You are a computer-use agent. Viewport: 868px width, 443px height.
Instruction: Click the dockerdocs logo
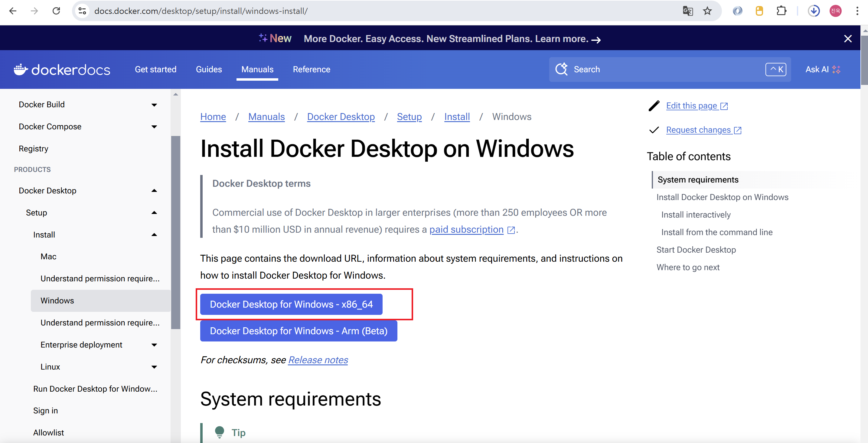pyautogui.click(x=62, y=70)
